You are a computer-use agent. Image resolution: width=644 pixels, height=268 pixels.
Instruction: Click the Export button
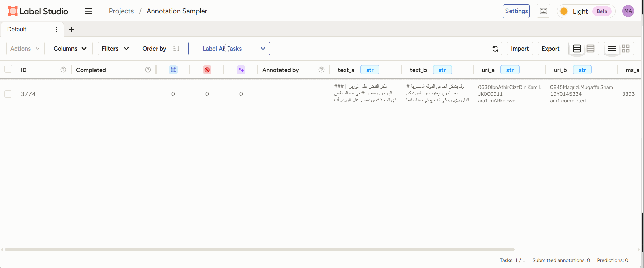pyautogui.click(x=550, y=49)
